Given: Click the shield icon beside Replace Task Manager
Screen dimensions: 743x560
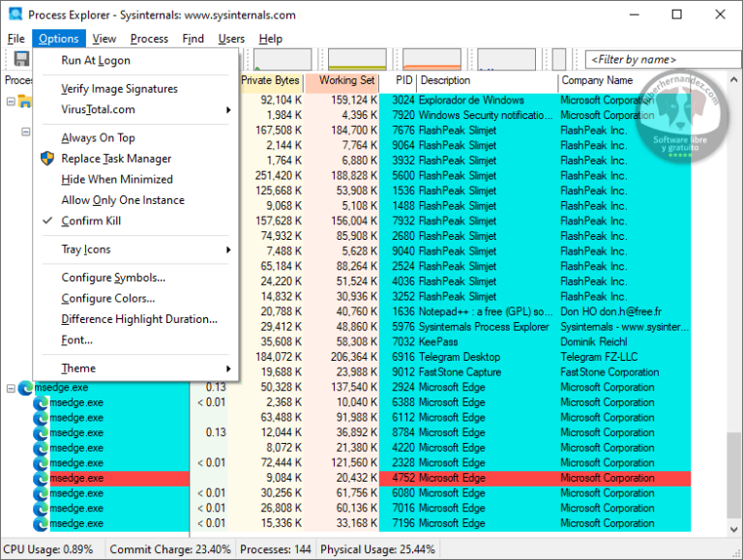Looking at the screenshot, I should click(x=47, y=159).
